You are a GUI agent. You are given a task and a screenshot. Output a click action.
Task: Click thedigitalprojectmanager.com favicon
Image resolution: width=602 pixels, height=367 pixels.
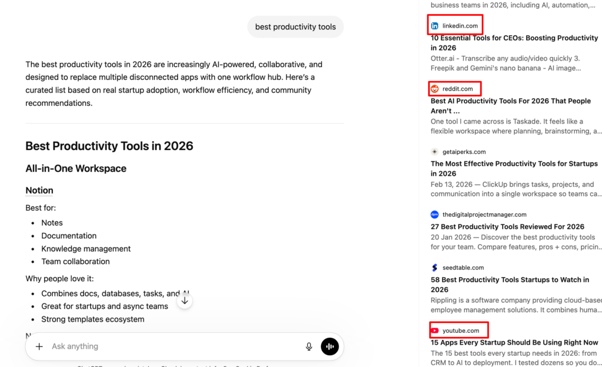pos(435,215)
